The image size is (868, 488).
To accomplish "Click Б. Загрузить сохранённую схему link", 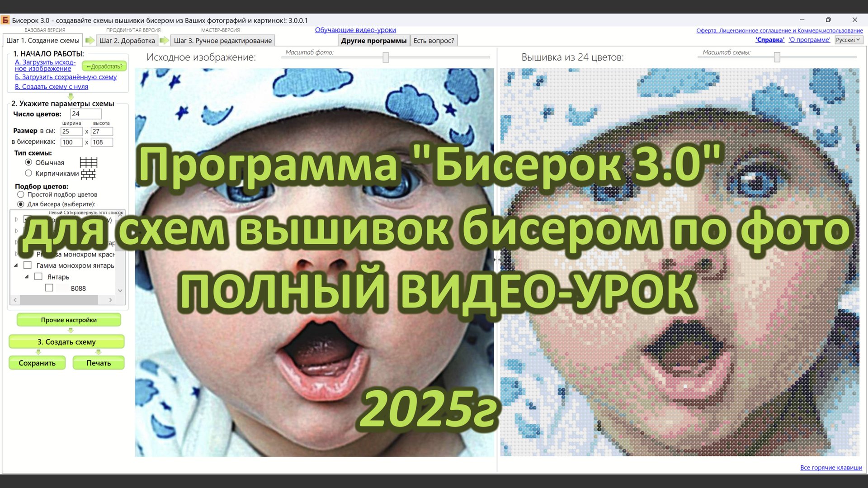I will 66,77.
